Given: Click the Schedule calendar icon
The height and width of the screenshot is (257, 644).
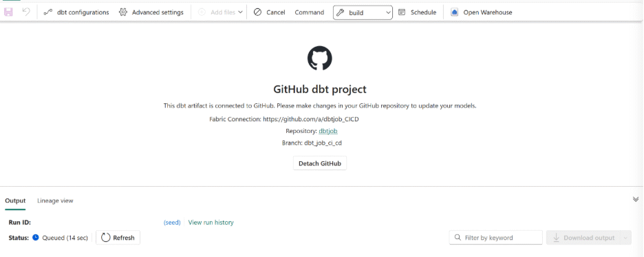Looking at the screenshot, I should coord(402,12).
